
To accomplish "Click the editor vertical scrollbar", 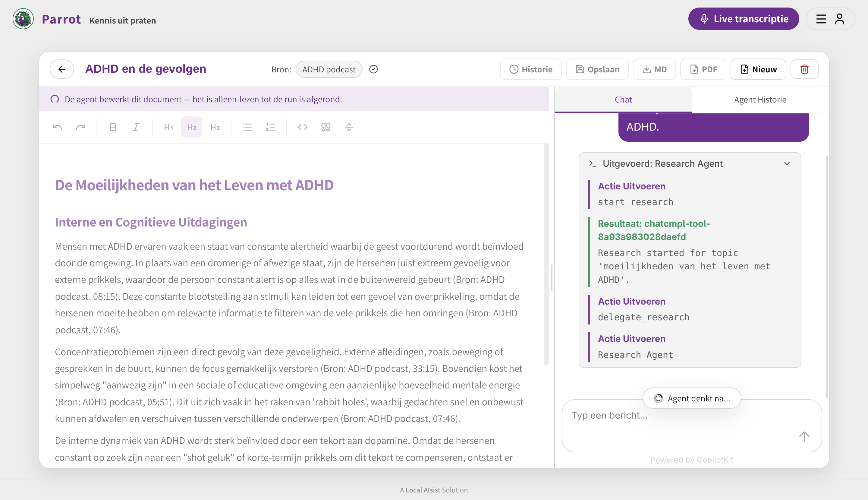I will point(546,254).
